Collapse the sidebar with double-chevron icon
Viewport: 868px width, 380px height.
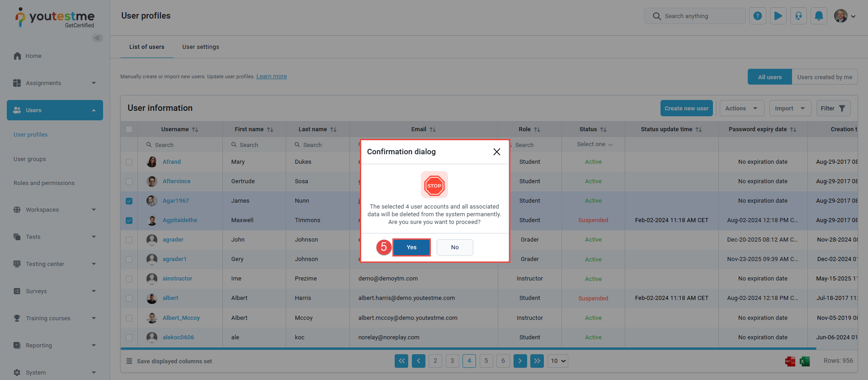point(97,38)
